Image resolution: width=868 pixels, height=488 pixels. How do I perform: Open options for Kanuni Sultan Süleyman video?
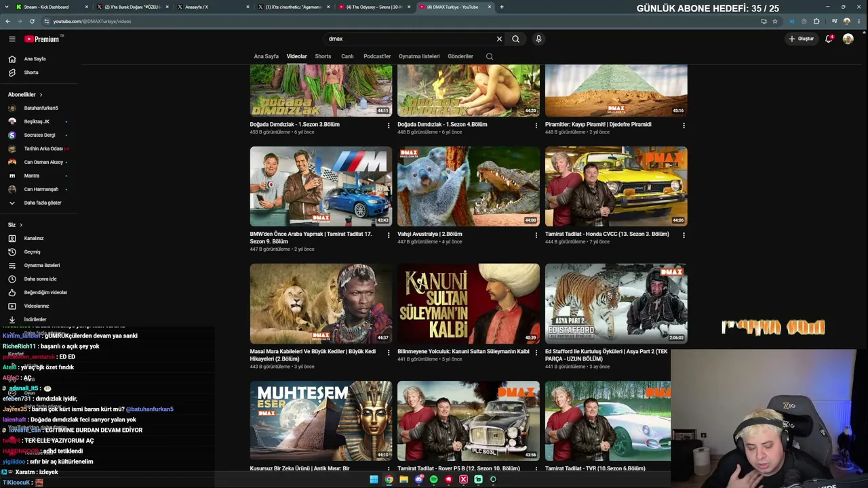(x=536, y=352)
